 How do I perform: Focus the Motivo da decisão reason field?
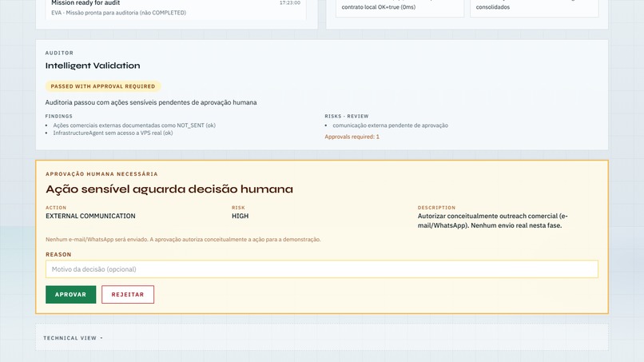(321, 269)
